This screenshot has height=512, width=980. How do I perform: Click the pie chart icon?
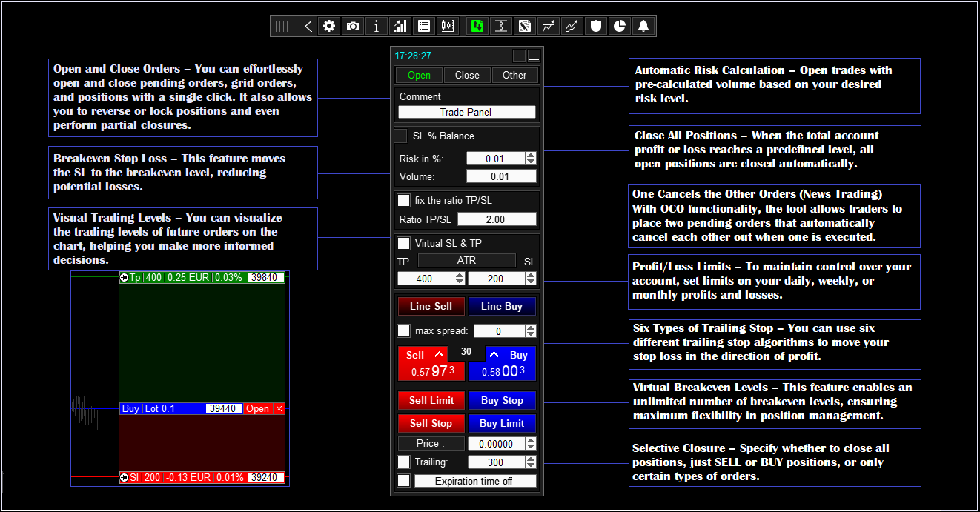coord(619,27)
